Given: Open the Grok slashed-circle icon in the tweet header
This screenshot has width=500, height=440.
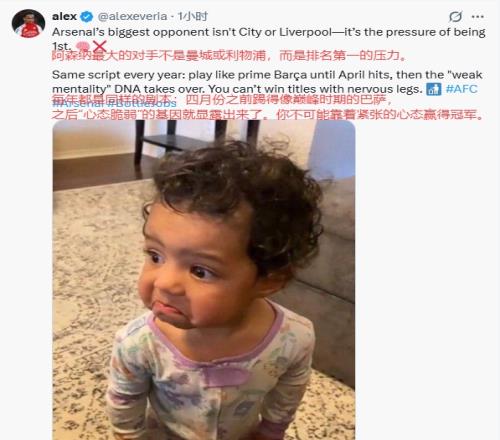Looking at the screenshot, I should click(455, 16).
